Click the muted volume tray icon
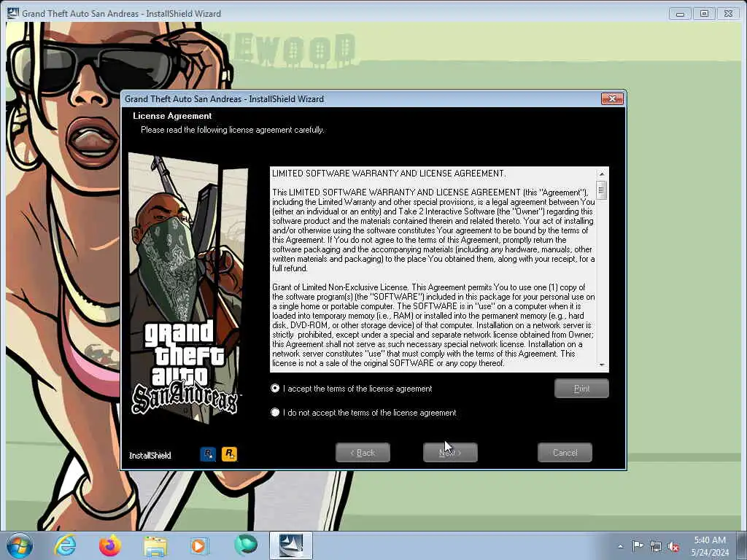The height and width of the screenshot is (560, 747). [673, 546]
